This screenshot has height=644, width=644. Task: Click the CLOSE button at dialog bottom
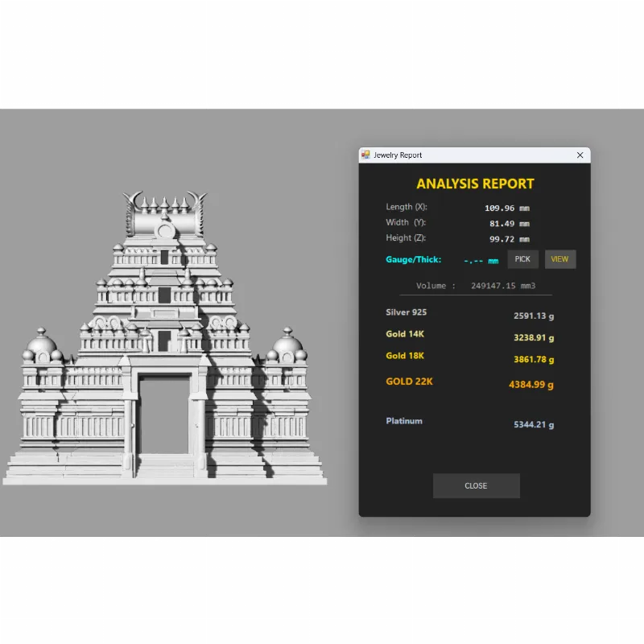[476, 485]
